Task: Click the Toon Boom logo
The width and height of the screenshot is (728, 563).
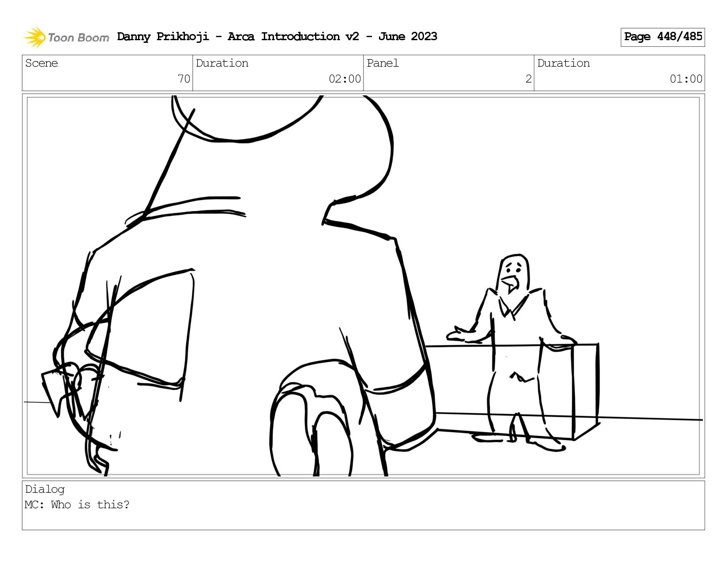Action: click(66, 37)
